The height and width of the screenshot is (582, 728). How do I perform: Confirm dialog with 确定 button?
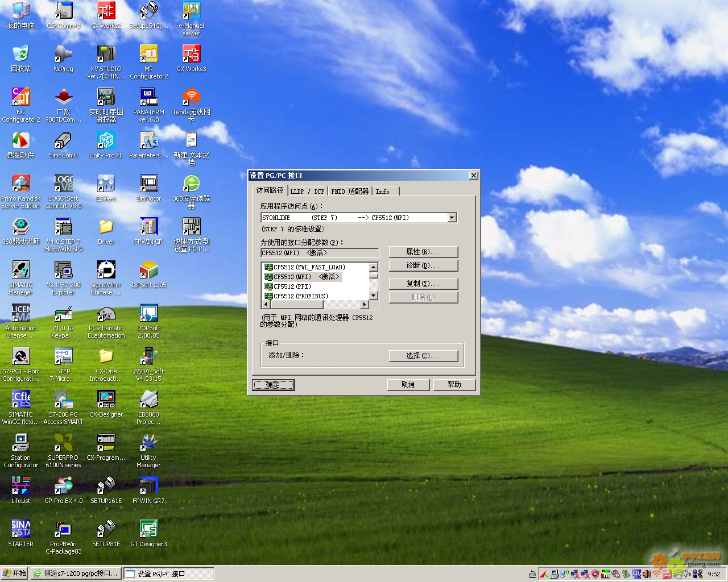[x=273, y=385]
